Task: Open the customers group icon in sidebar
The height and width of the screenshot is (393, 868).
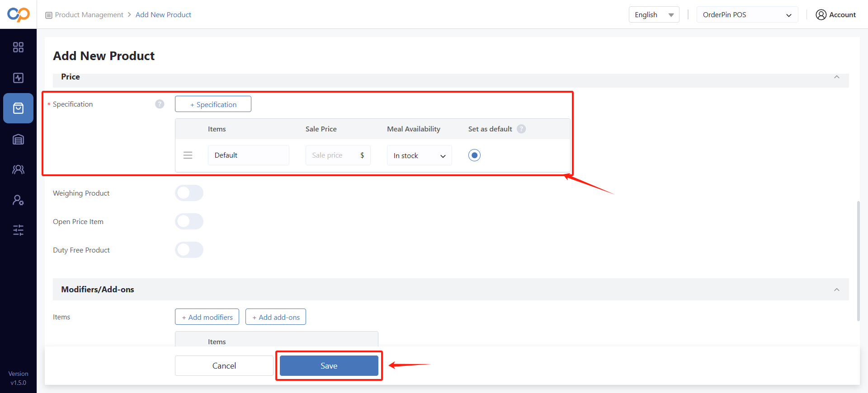Action: tap(18, 169)
